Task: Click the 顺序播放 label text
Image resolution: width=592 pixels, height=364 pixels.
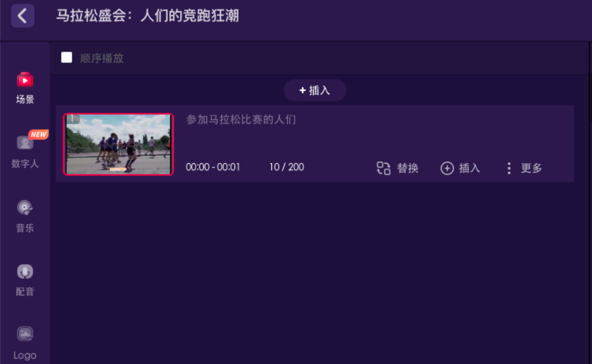Action: pyautogui.click(x=102, y=58)
